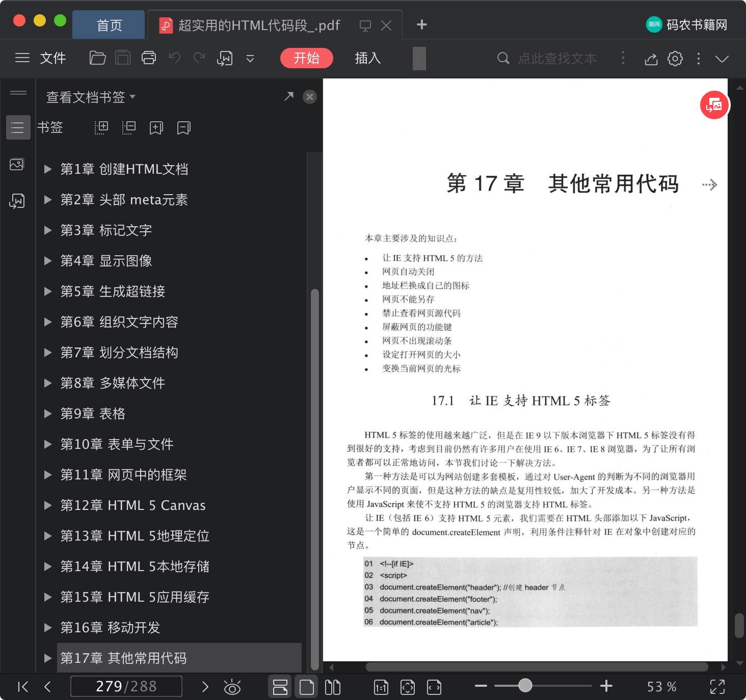This screenshot has height=700, width=746.
Task: Go to the first page icon
Action: 23,687
